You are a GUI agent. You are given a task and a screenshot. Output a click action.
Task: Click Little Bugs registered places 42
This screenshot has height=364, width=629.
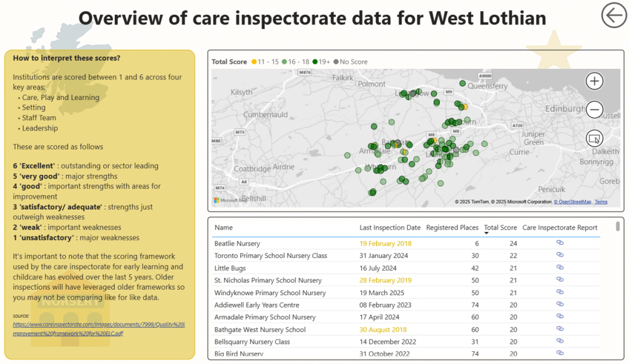pyautogui.click(x=475, y=268)
